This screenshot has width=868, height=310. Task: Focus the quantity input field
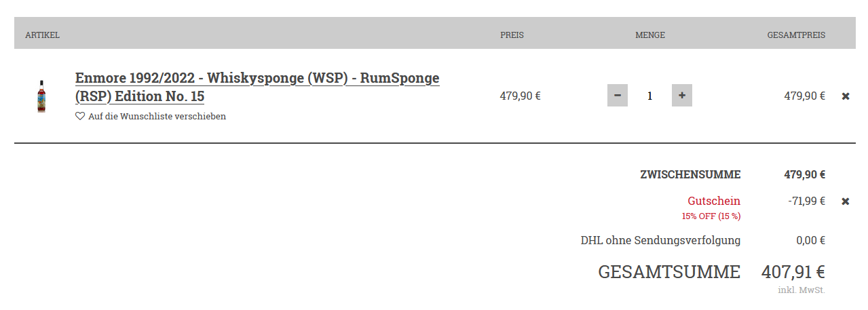(x=649, y=96)
